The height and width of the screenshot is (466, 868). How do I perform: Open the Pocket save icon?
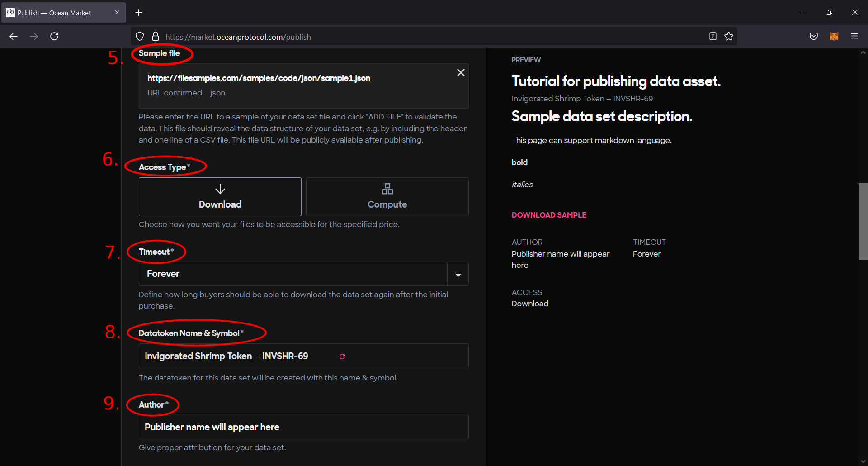click(x=814, y=37)
